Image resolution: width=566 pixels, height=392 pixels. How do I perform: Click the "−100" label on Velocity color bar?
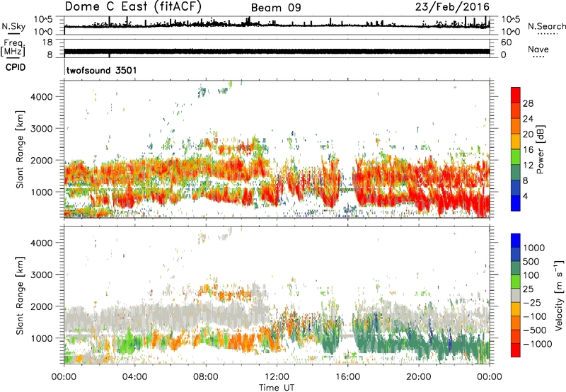534,316
